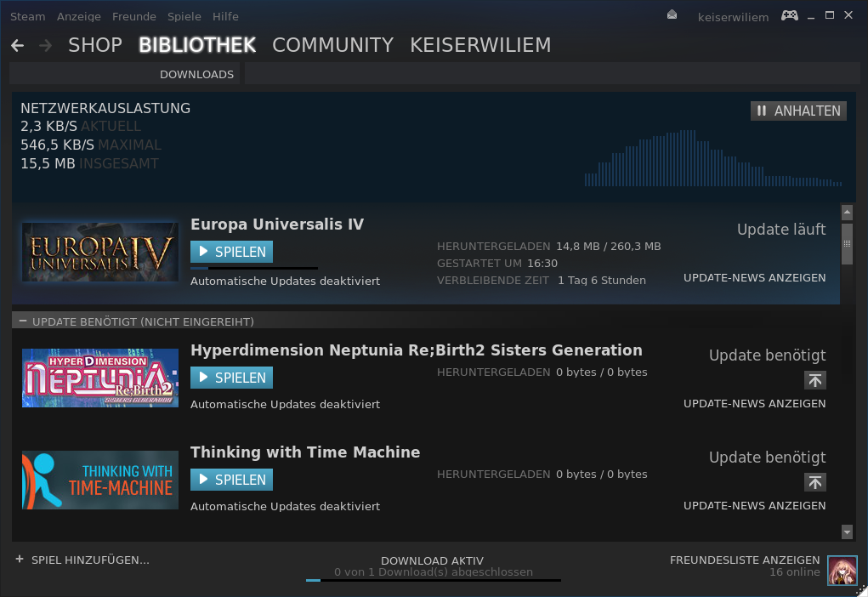Open the KEISERWILIEM profile section
This screenshot has width=868, height=597.
tap(480, 45)
